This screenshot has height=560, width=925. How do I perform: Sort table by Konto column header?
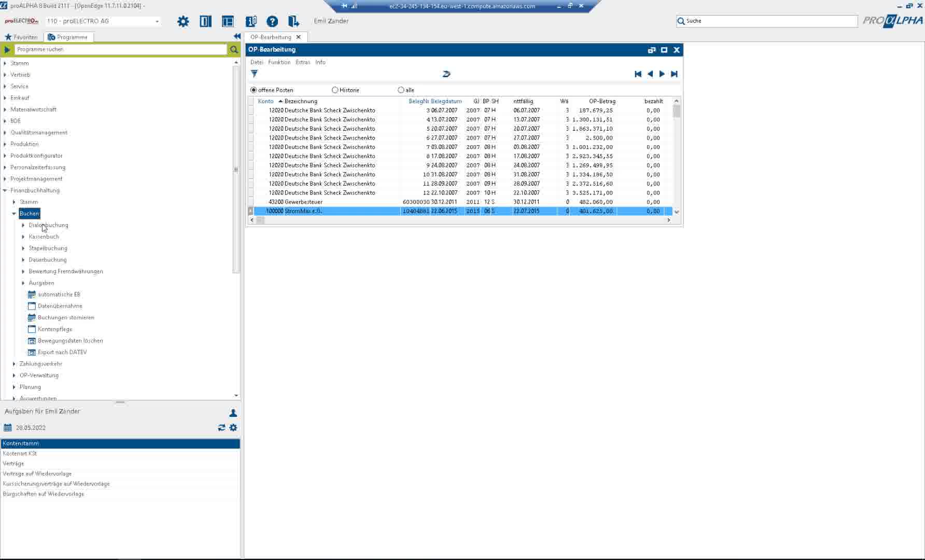265,101
